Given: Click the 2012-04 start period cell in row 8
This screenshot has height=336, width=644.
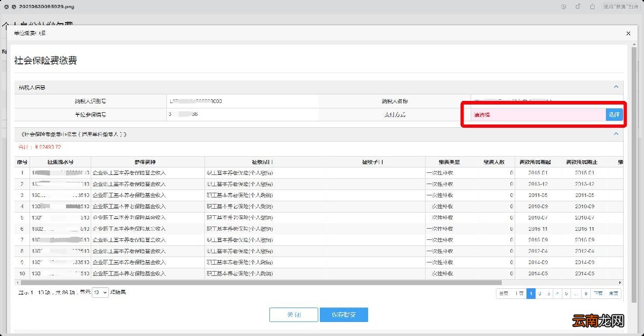Looking at the screenshot, I should pyautogui.click(x=537, y=251).
